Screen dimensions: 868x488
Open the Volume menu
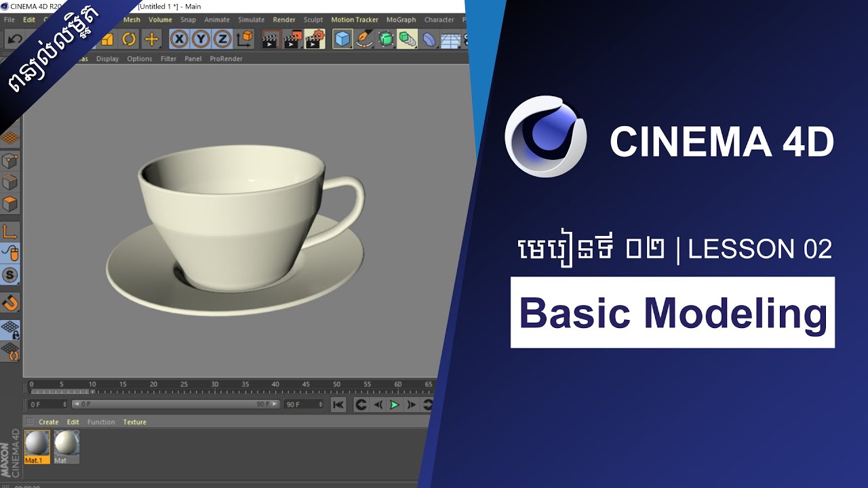coord(161,20)
